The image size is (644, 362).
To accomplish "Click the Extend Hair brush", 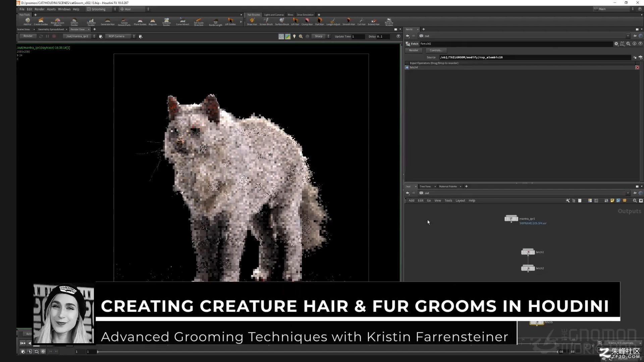I will 374,22.
